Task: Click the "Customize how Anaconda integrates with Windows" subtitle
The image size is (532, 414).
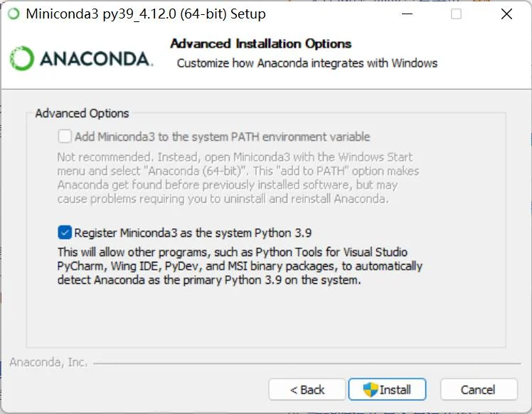Action: click(x=307, y=63)
